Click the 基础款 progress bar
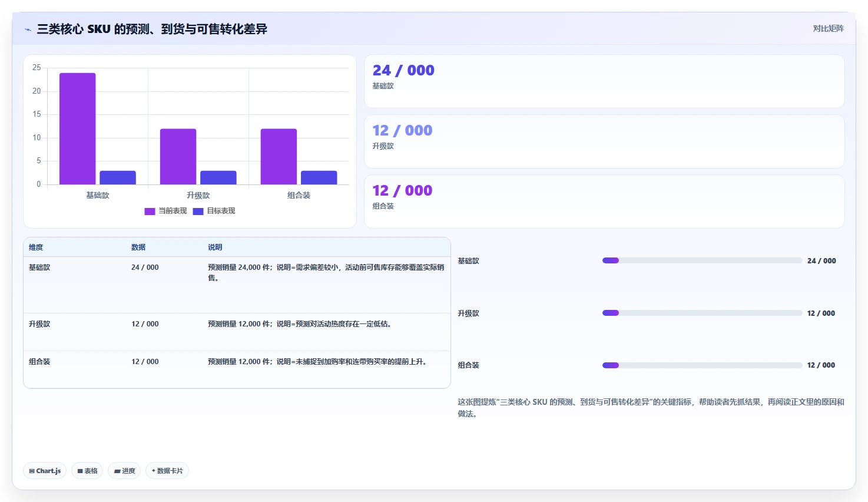The image size is (868, 502). [x=702, y=260]
